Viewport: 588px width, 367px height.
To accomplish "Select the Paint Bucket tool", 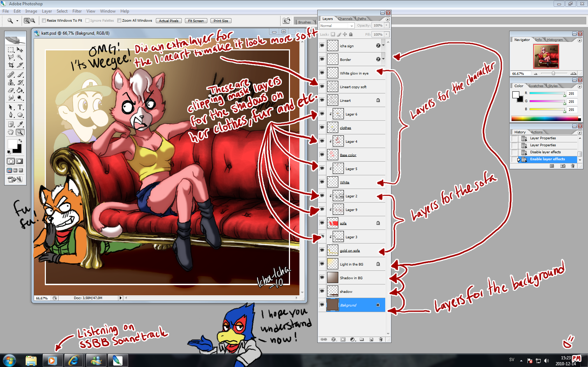I will coord(20,90).
